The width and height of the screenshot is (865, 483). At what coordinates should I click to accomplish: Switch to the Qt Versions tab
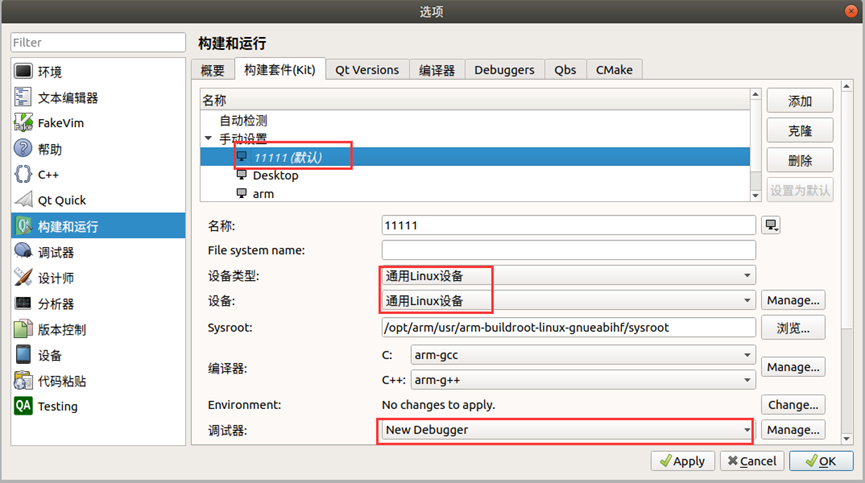coord(367,70)
